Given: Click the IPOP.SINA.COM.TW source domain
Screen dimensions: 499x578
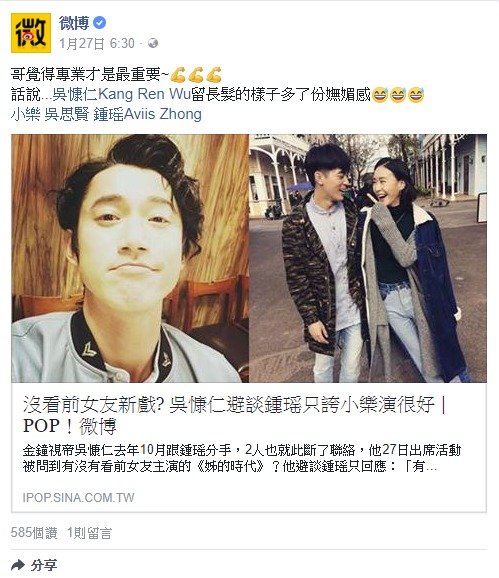Looking at the screenshot, I should (78, 498).
